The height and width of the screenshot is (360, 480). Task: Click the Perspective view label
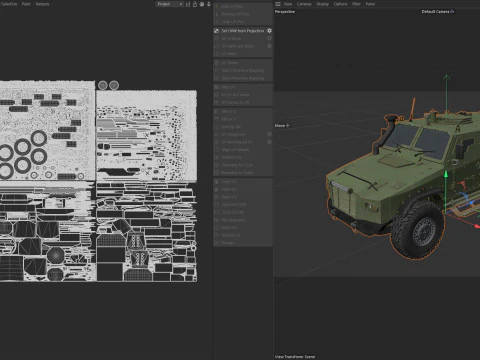point(285,12)
